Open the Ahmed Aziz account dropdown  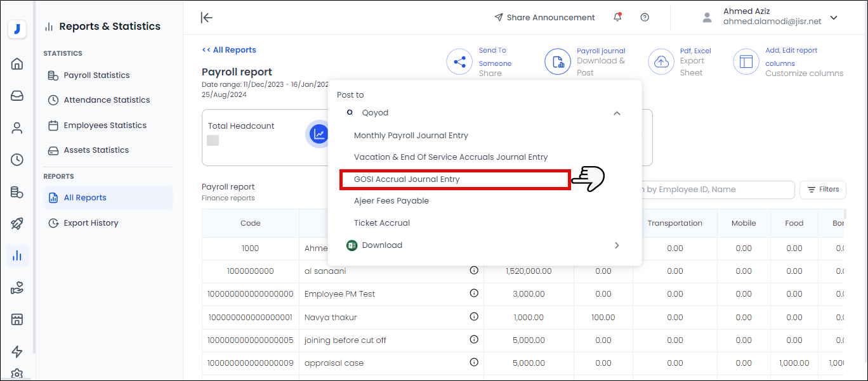[834, 18]
